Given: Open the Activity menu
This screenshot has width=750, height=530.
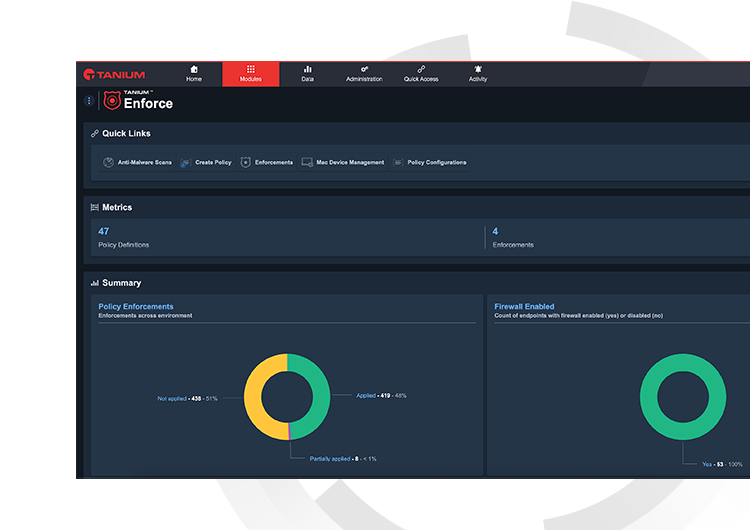Looking at the screenshot, I should coord(478,74).
